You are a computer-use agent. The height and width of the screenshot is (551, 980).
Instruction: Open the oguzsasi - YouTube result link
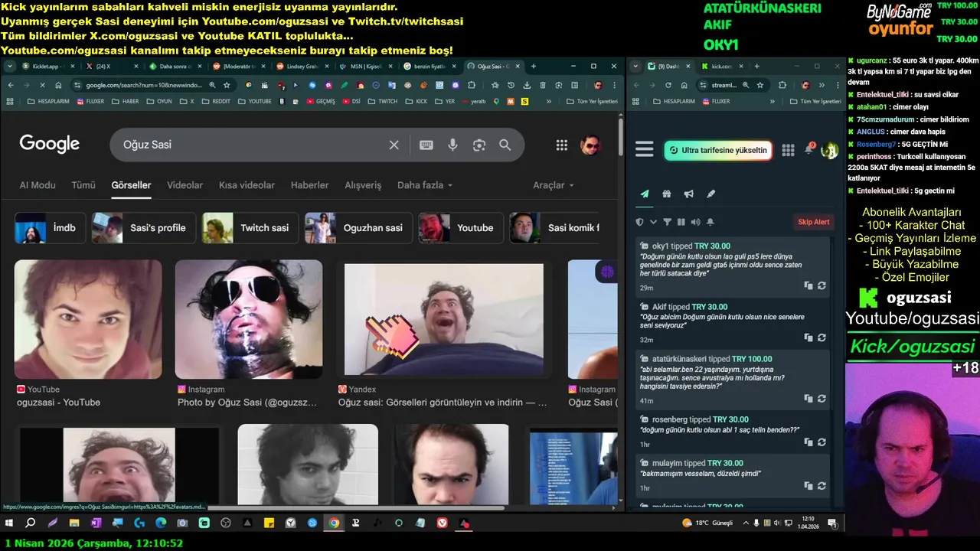(59, 403)
